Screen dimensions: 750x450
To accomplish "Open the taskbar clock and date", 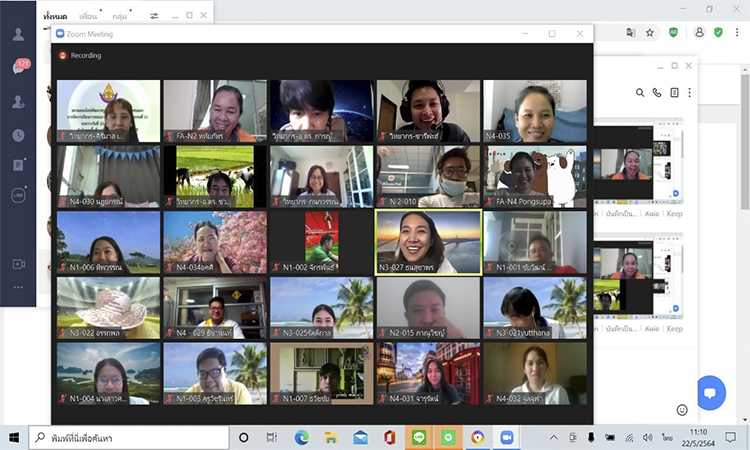I will (698, 438).
